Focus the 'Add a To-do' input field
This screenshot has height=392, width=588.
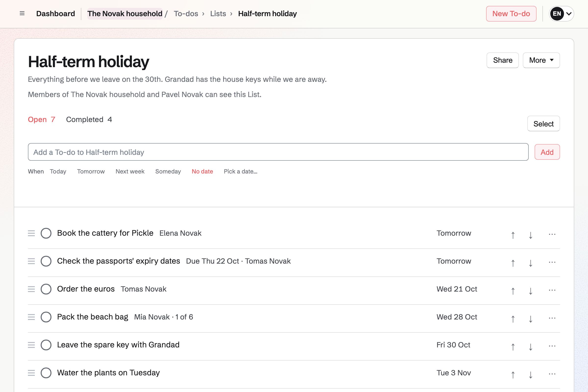278,152
